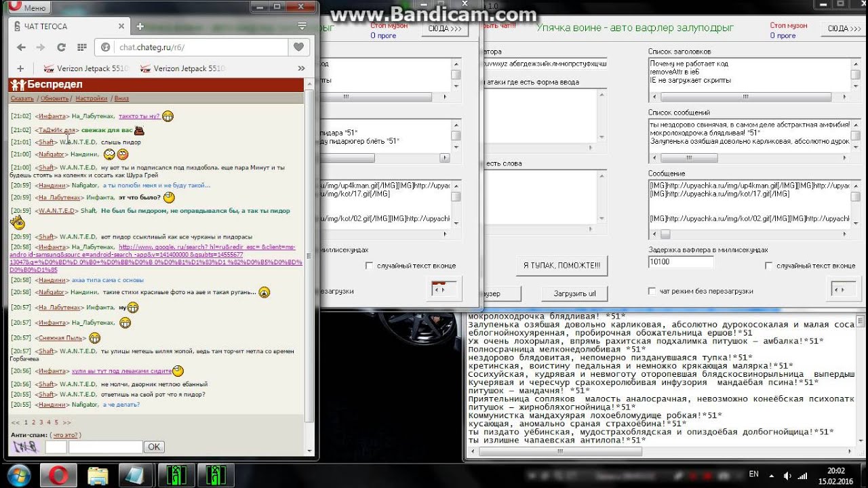
Task: Open a new Opera tab
Action: tap(140, 26)
